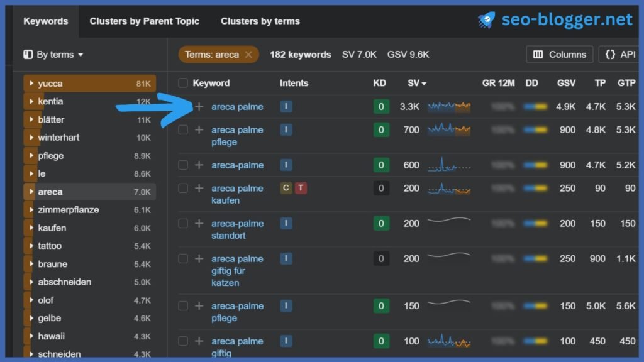Open trend sparkline for 'areca palme kaufen'
The image size is (644, 362).
point(449,189)
